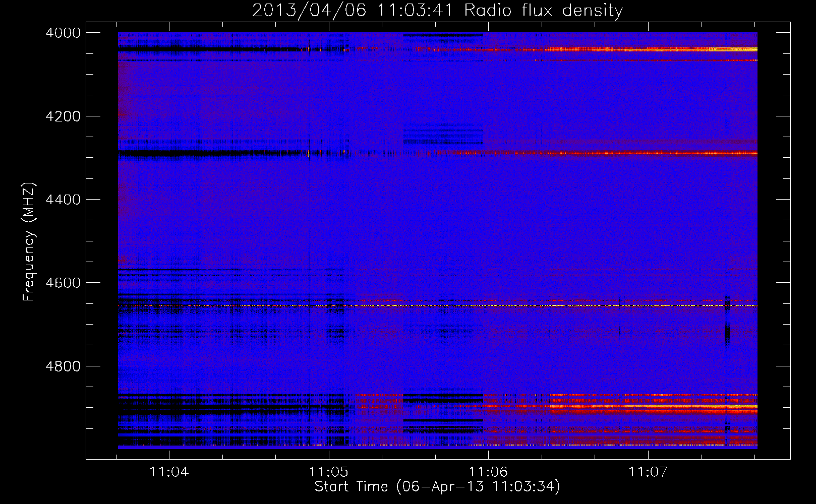Click the 4000 frequency axis label
The width and height of the screenshot is (816, 504).
(x=63, y=33)
